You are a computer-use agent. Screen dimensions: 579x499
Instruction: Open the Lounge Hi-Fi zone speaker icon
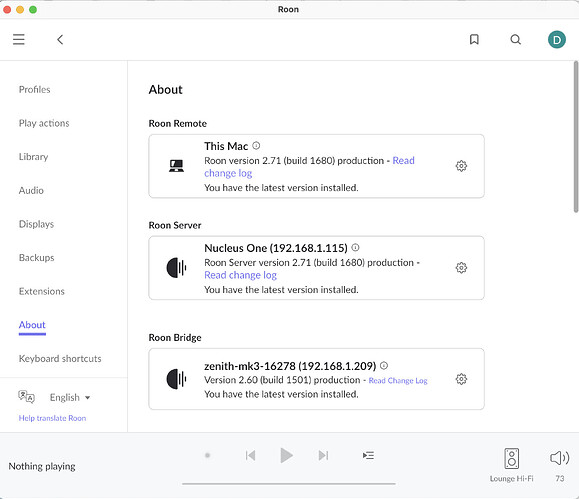pos(511,458)
